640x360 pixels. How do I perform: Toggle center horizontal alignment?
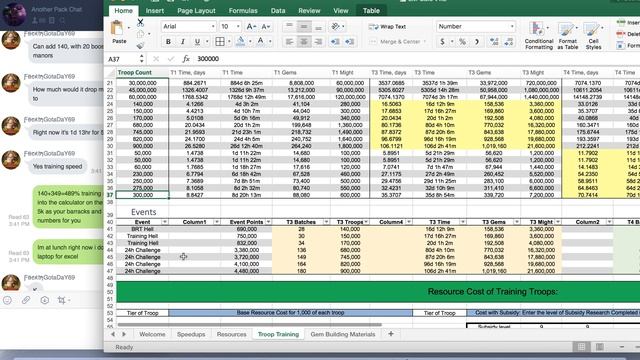pos(304,41)
